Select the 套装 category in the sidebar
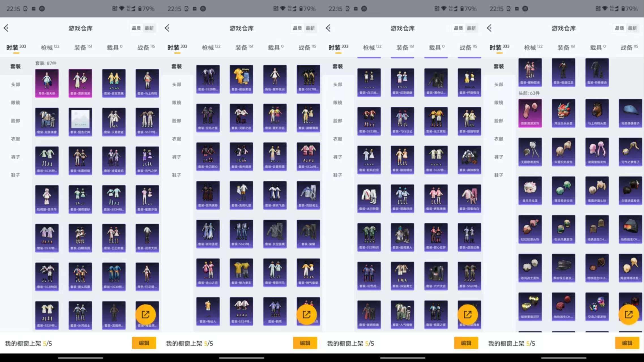 [14, 66]
